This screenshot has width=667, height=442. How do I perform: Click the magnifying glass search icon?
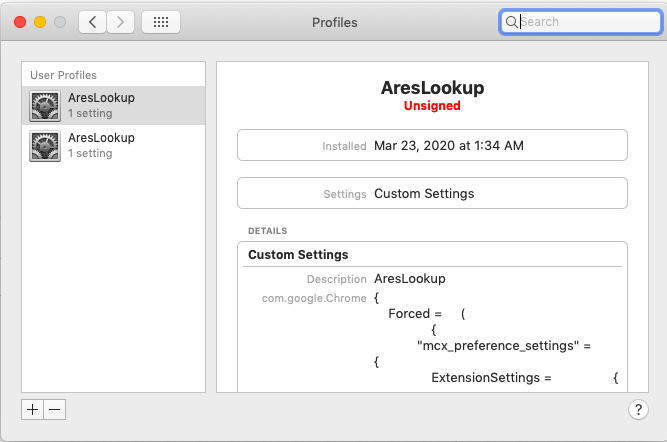(x=511, y=21)
